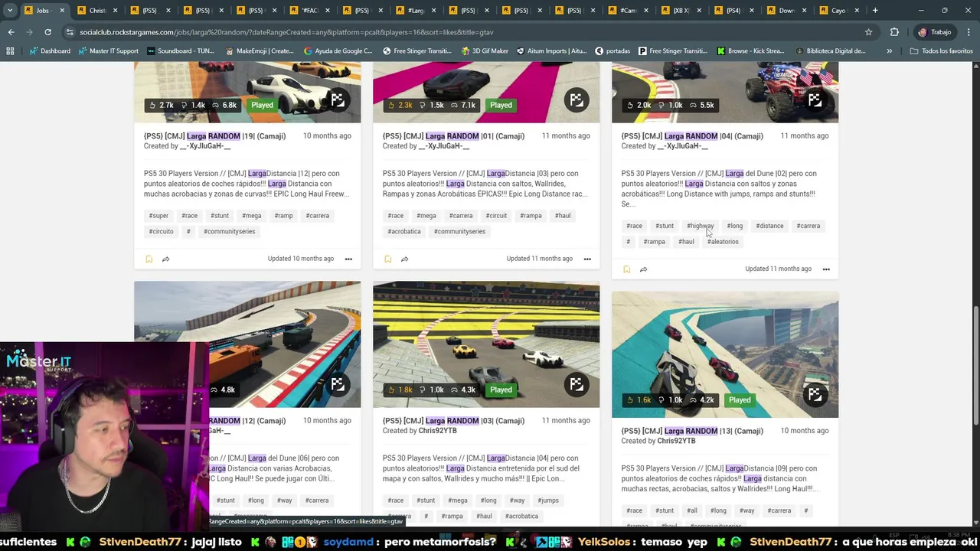Viewport: 980px width, 551px height.
Task: Open the Larga RANDOM |19| job title
Action: (214, 136)
